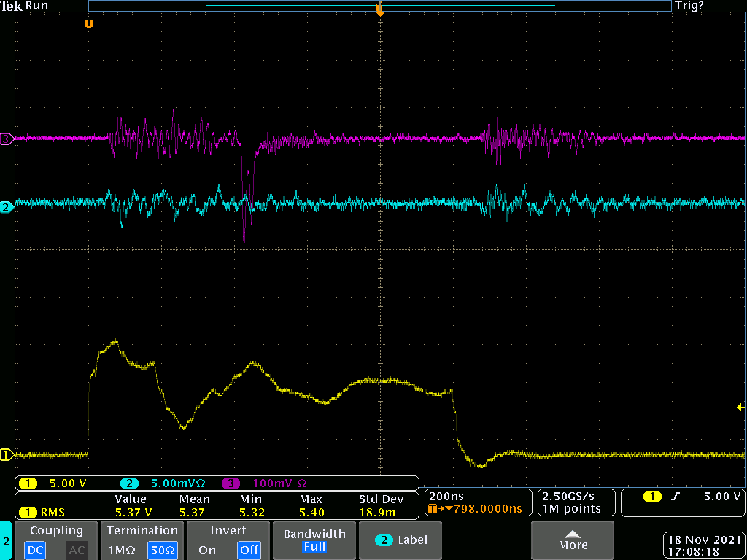This screenshot has width=747, height=560.
Task: Open the channel 2 Label menu
Action: pyautogui.click(x=401, y=540)
